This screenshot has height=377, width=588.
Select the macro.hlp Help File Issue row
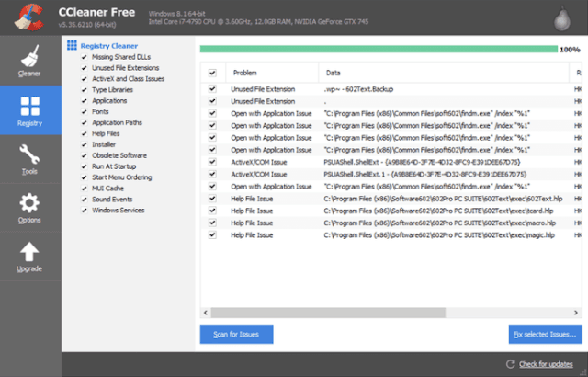390,223
